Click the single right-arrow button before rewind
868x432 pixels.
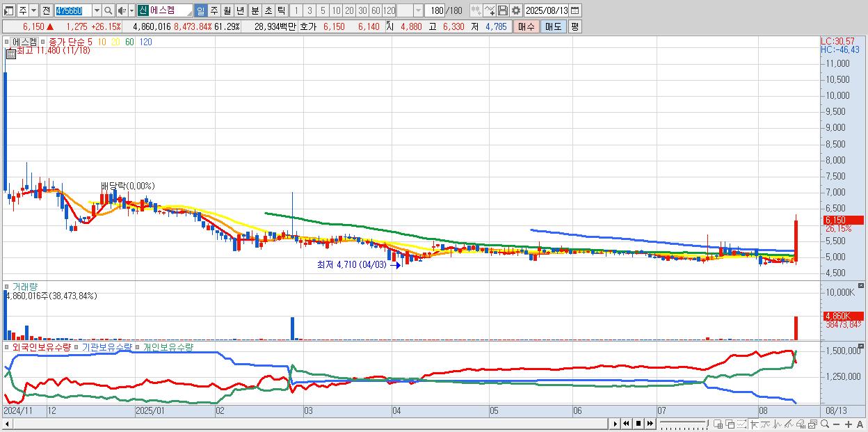point(615,424)
